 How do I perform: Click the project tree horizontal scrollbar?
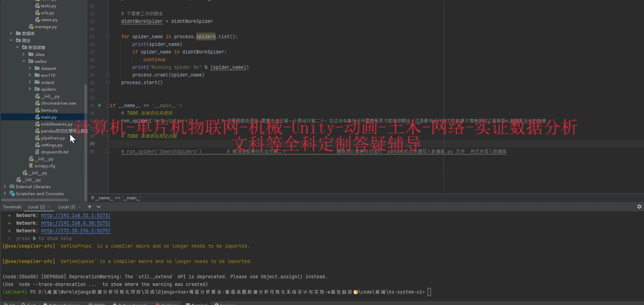coord(34,200)
